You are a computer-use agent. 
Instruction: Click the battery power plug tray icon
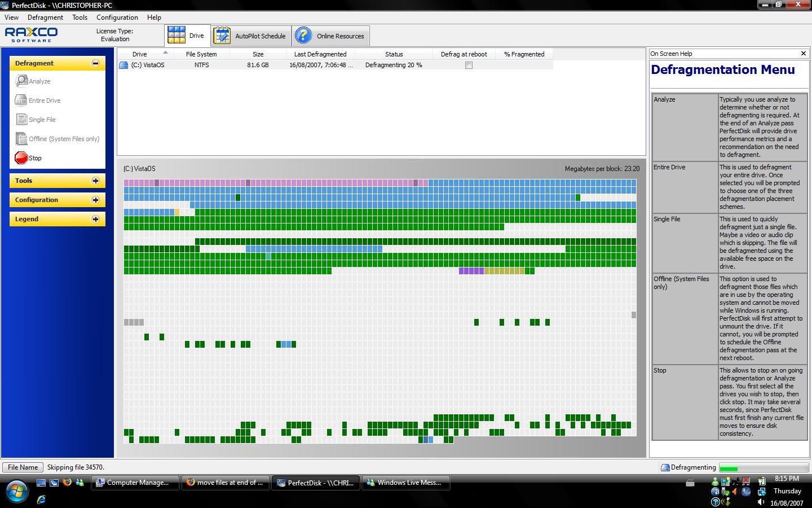click(x=762, y=481)
